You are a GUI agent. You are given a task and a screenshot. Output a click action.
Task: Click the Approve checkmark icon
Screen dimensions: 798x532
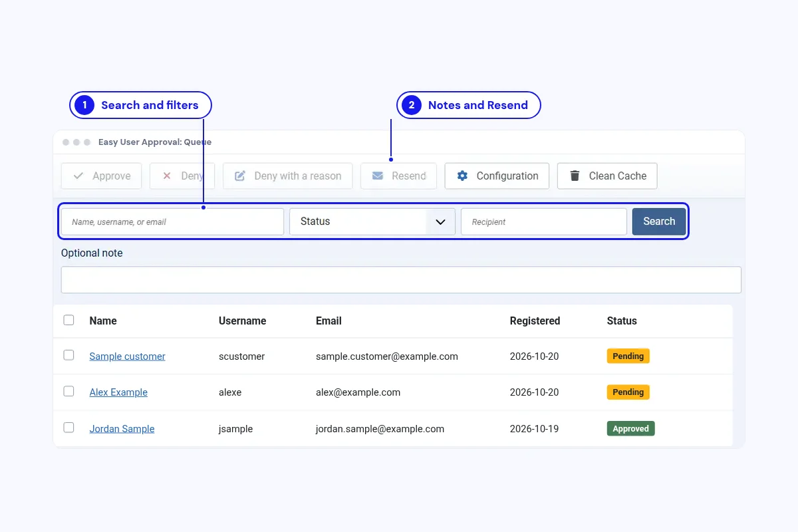click(78, 176)
